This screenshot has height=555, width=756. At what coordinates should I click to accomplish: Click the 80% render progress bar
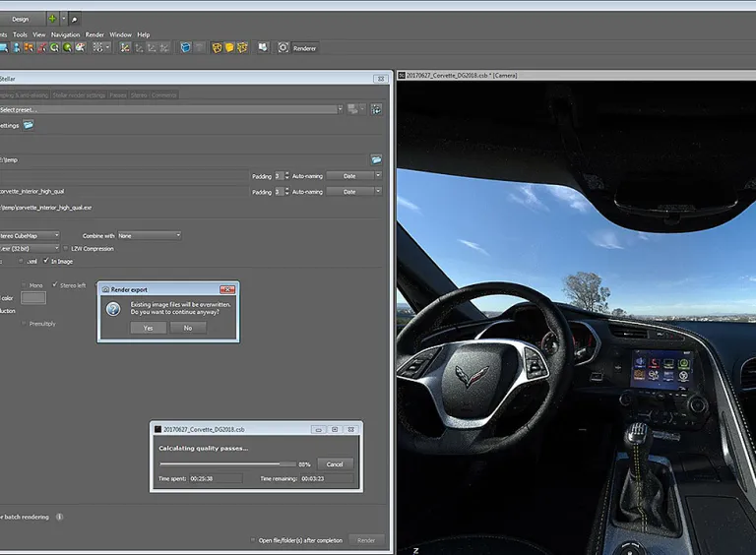227,464
